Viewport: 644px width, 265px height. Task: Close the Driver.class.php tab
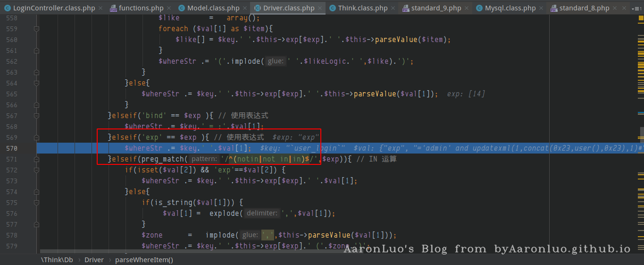click(x=320, y=8)
